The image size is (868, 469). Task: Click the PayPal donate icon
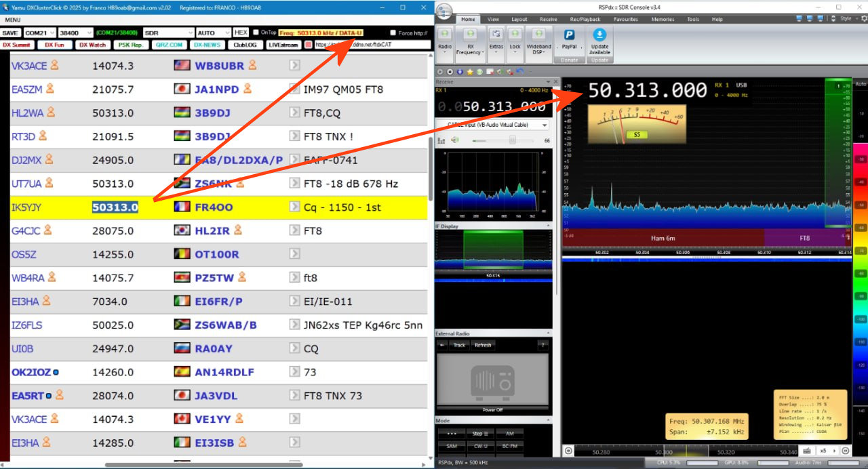point(570,36)
